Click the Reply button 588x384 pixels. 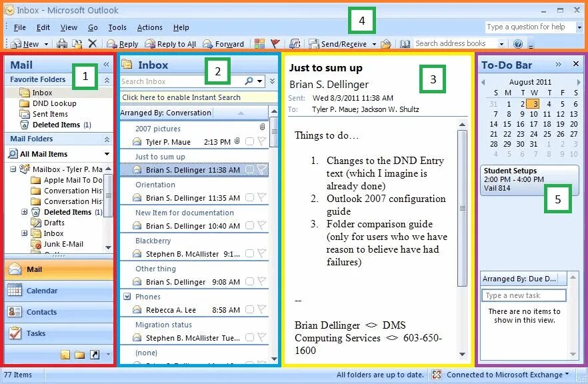122,44
